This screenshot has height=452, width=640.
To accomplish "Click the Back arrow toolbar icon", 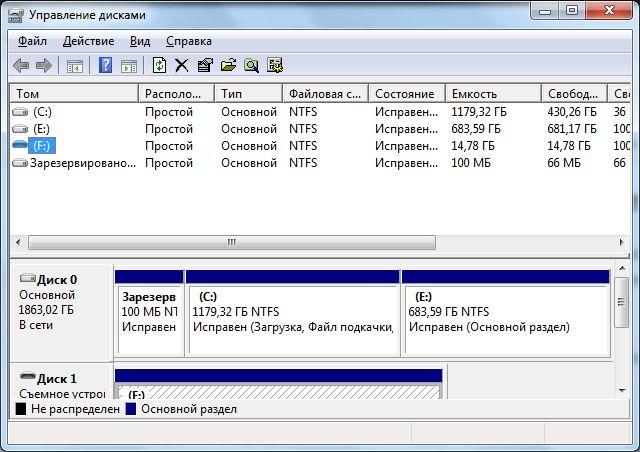I will [21, 65].
